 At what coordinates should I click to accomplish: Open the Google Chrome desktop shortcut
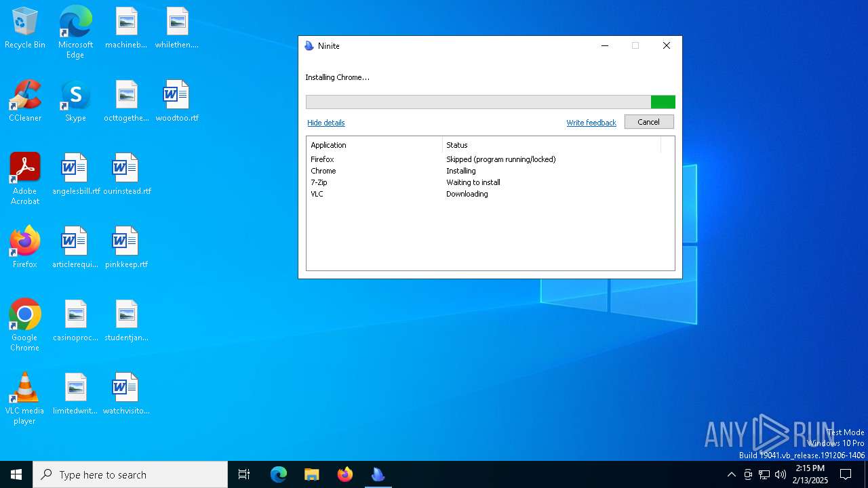tap(25, 325)
